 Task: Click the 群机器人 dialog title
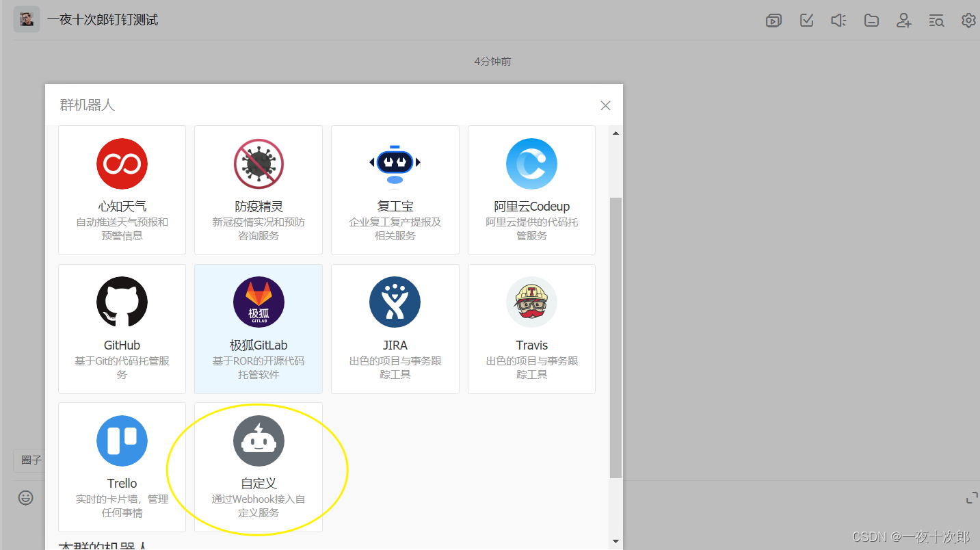(x=87, y=105)
